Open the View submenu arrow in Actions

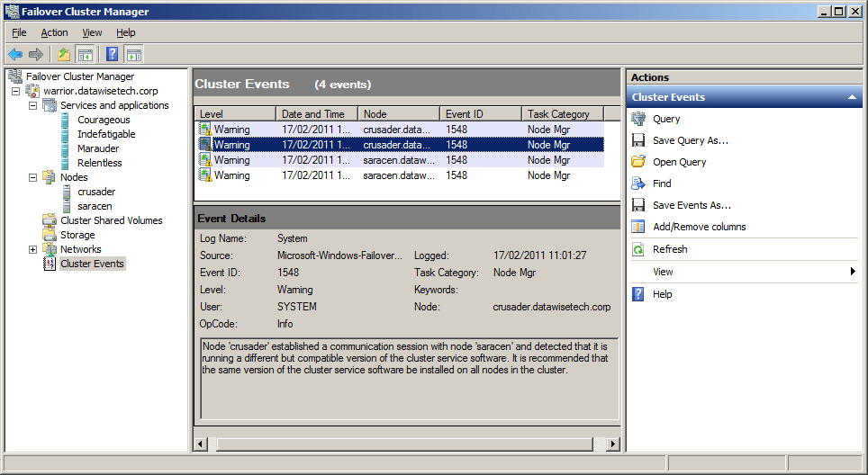(x=853, y=272)
